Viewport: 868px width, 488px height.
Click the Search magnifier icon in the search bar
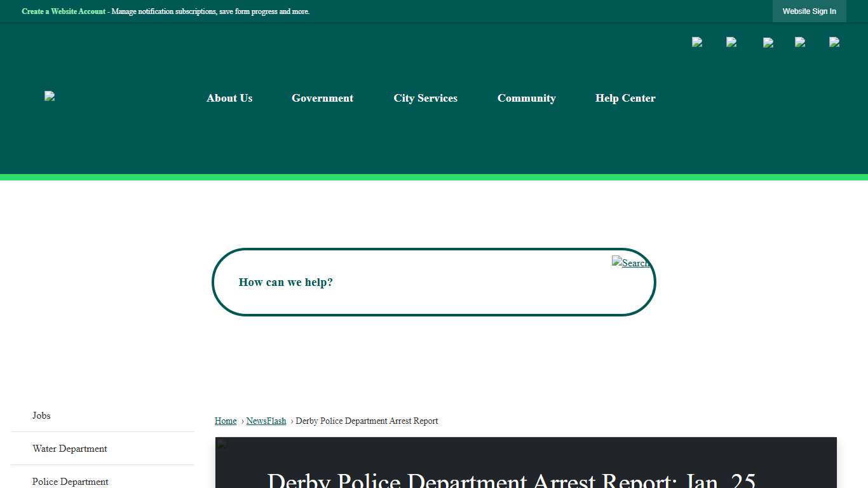pos(630,262)
